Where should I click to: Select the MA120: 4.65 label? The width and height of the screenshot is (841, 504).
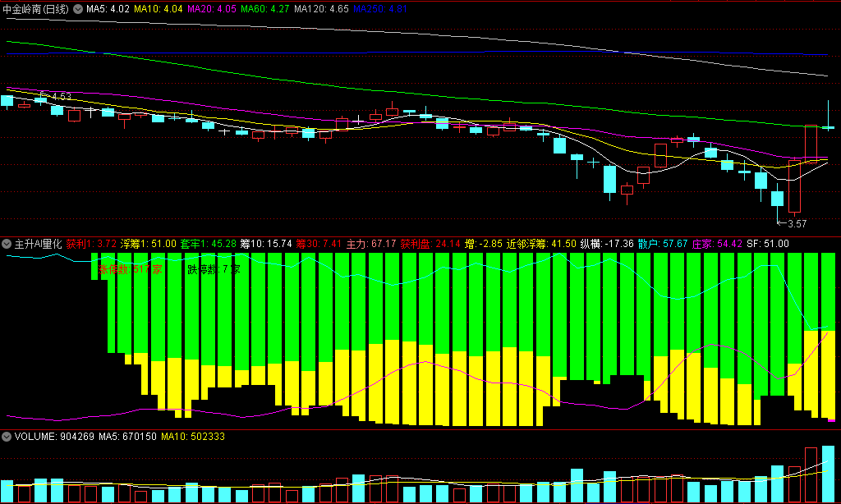(x=321, y=9)
